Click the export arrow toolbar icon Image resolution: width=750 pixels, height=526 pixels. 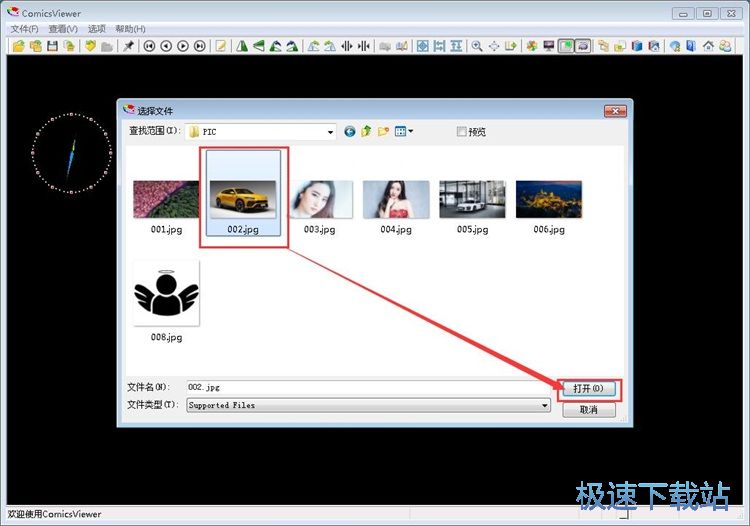511,46
